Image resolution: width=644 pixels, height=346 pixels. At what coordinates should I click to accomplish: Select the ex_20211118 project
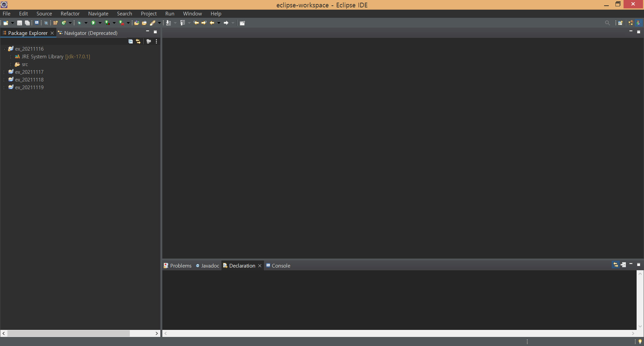click(x=29, y=80)
